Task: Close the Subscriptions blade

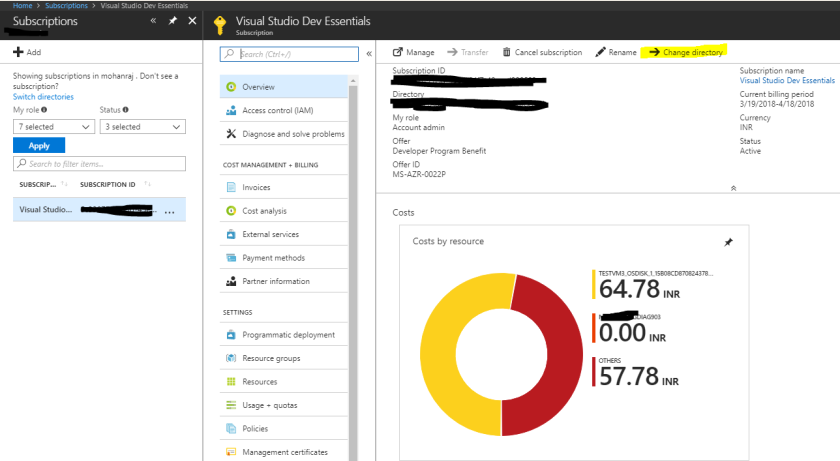Action: [192, 21]
